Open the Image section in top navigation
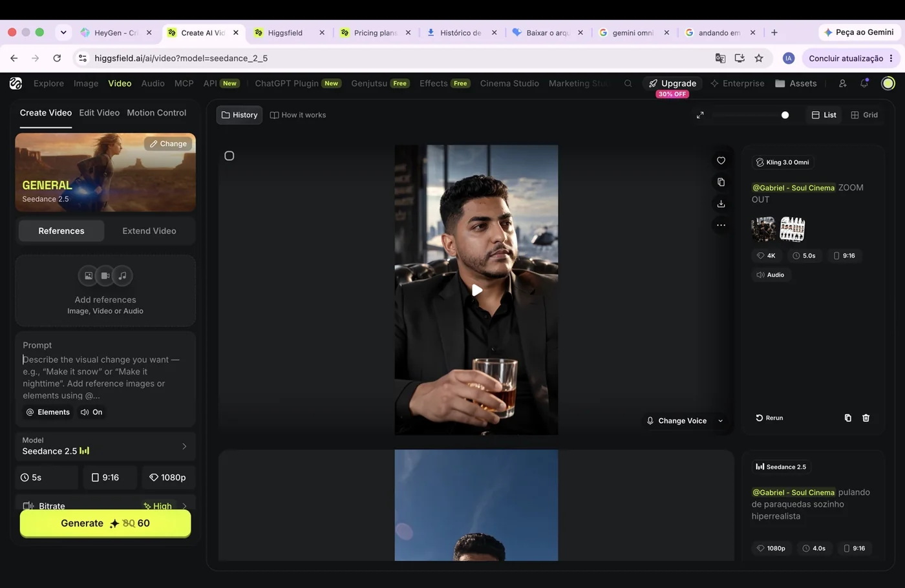Viewport: 905px width, 588px height. (86, 83)
